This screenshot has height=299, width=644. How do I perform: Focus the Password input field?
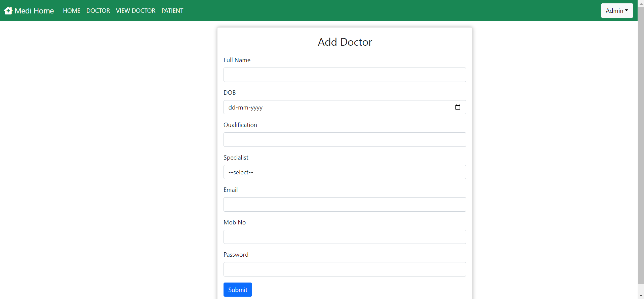(x=345, y=269)
